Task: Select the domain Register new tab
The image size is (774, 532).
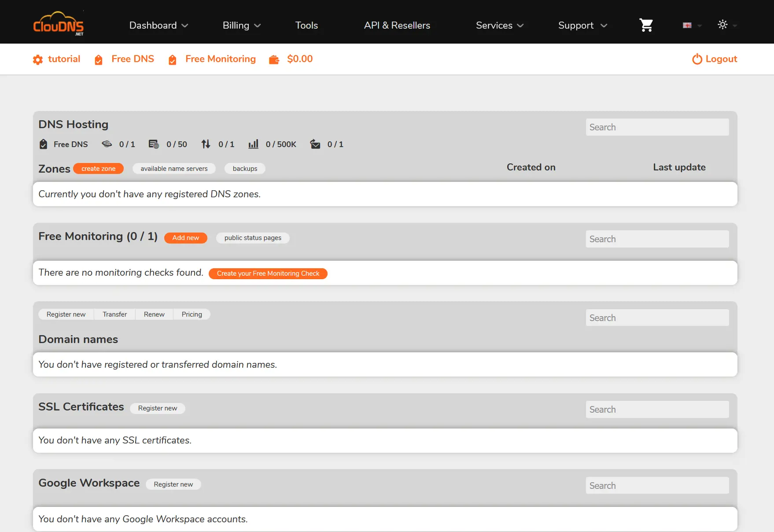Action: (x=66, y=314)
